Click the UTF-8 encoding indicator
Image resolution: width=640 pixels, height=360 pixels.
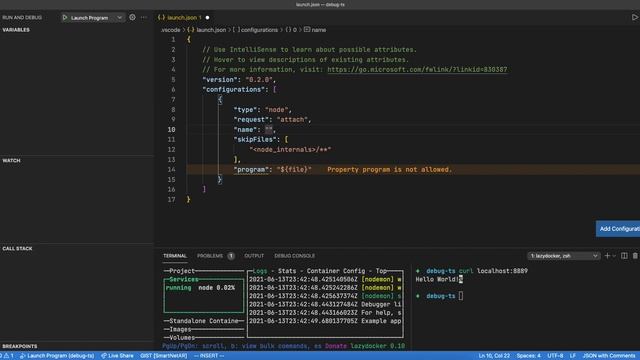pos(555,356)
